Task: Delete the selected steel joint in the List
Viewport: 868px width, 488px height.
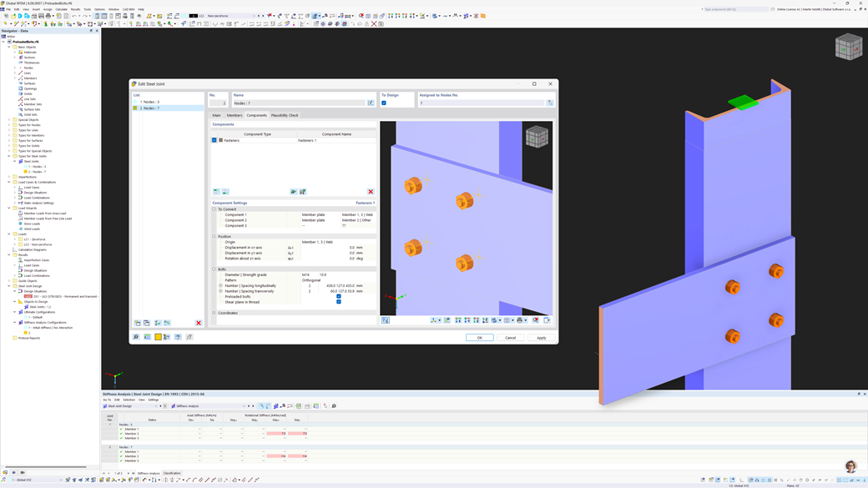Action: click(198, 323)
